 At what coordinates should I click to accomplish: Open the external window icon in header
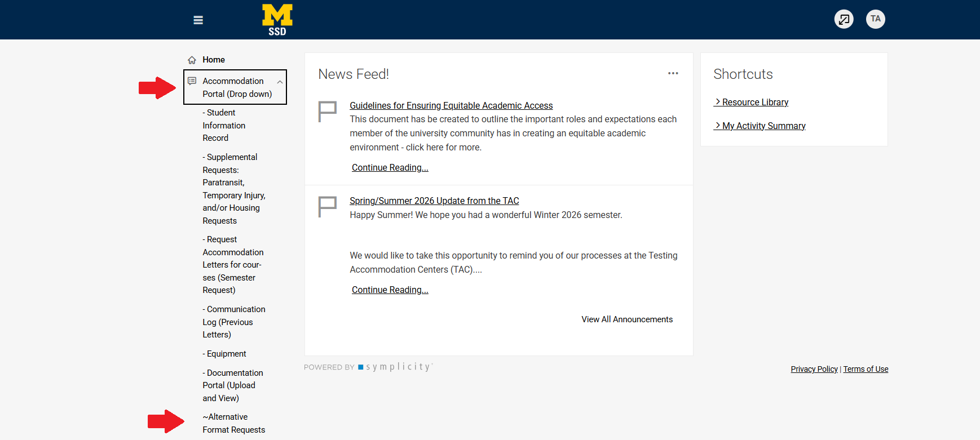tap(844, 19)
